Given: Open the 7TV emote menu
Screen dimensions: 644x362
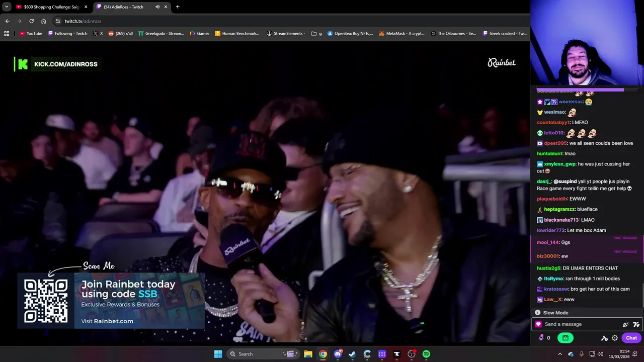Looking at the screenshot, I should pos(636,324).
